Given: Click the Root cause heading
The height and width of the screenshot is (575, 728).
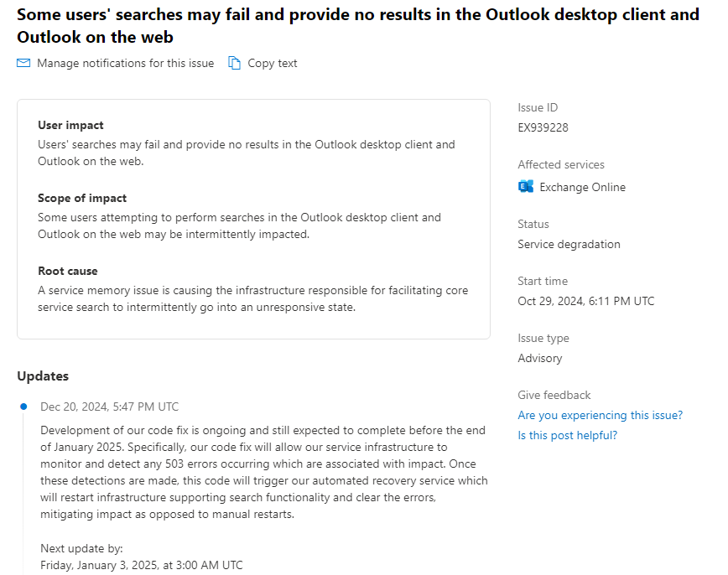Looking at the screenshot, I should click(x=68, y=271).
